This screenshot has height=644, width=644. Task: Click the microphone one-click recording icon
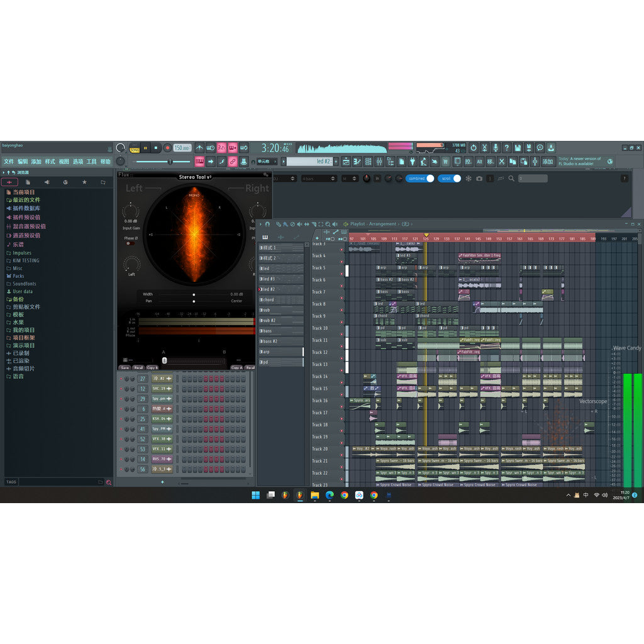(496, 148)
